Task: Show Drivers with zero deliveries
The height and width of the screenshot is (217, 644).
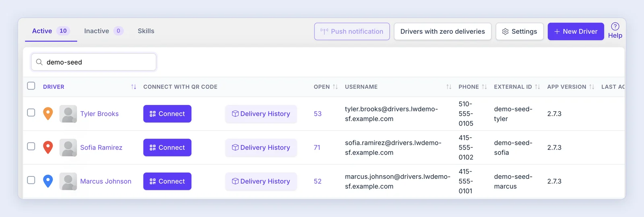Action: pos(443,31)
